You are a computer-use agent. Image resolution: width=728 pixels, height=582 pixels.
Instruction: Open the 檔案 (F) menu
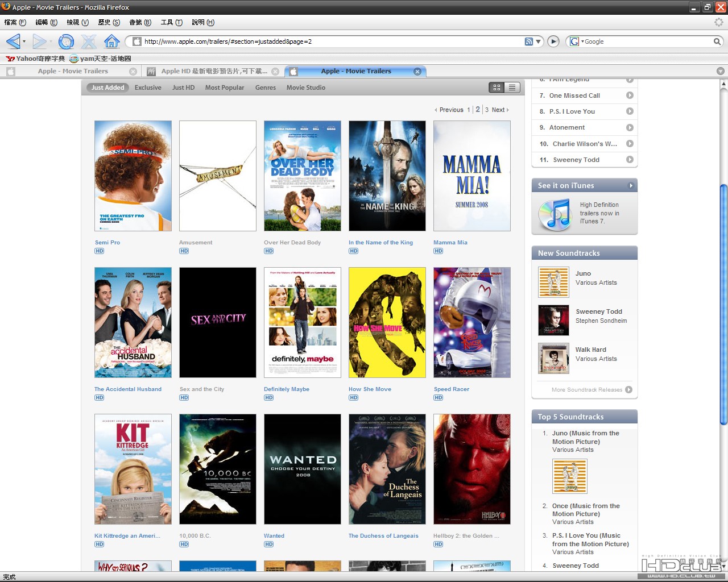15,22
